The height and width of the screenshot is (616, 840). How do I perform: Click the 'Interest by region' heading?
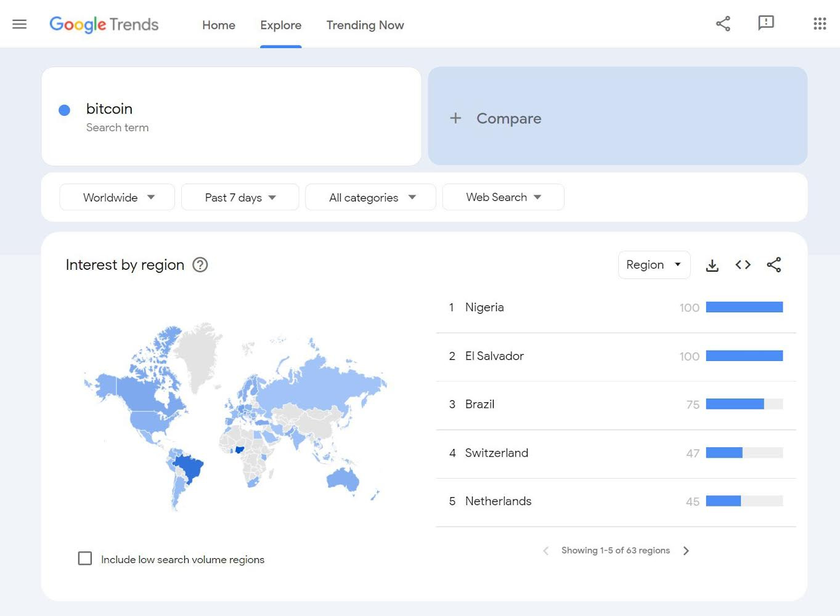[x=125, y=265]
